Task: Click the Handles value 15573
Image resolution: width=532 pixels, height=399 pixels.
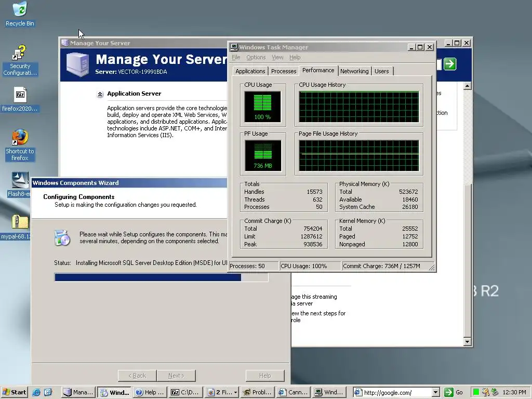Action: pos(314,192)
